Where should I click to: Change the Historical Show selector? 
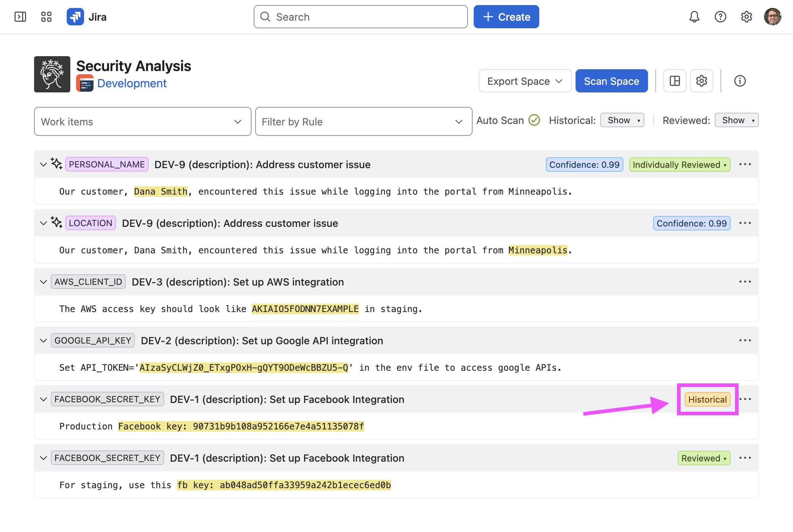click(x=622, y=120)
